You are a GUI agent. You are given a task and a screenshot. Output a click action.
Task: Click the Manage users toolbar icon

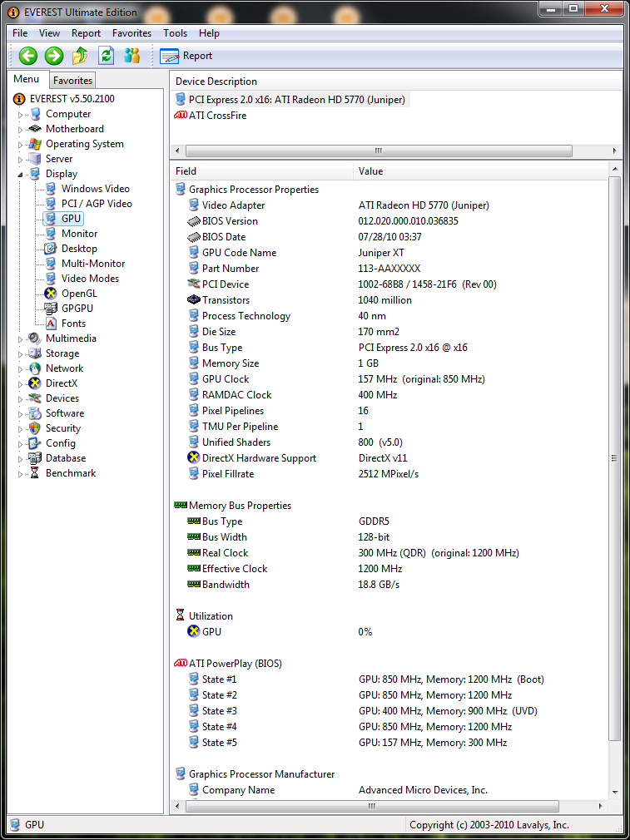point(131,55)
